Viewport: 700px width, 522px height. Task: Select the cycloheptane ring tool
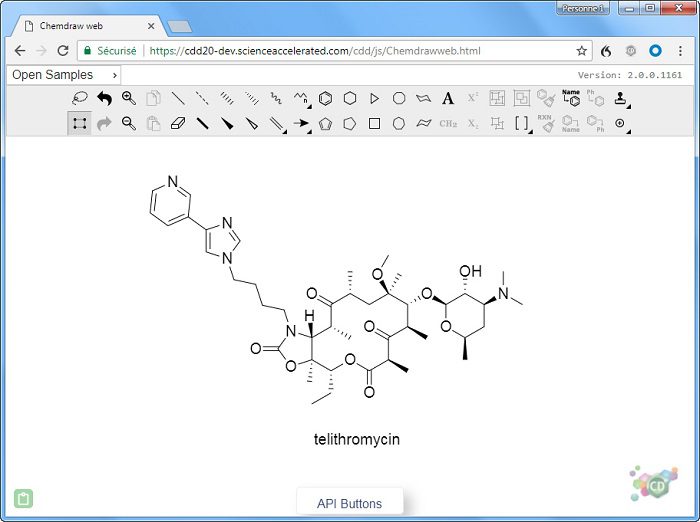pyautogui.click(x=399, y=124)
